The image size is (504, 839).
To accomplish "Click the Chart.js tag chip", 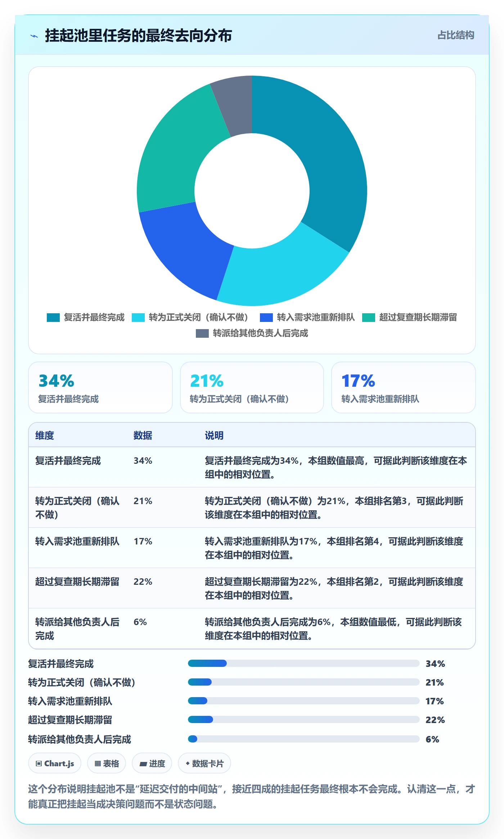I will (55, 763).
